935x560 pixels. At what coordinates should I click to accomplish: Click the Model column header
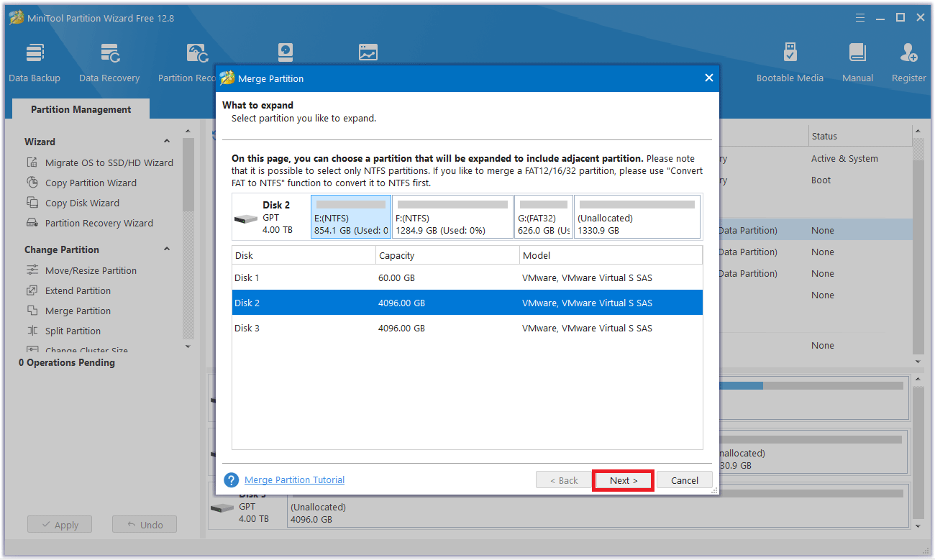point(611,255)
